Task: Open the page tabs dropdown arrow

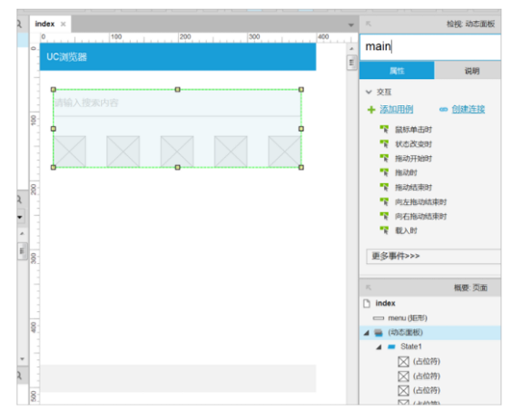Action: point(350,25)
